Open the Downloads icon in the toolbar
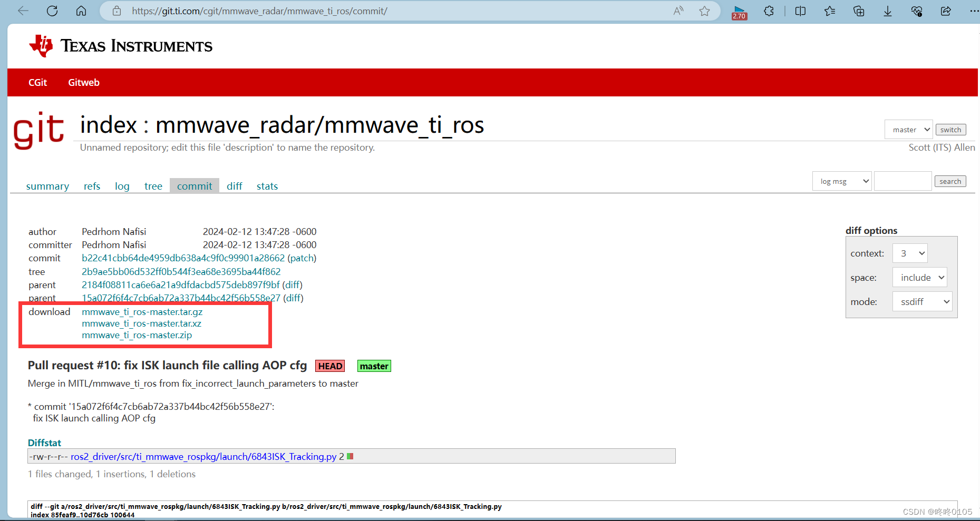The image size is (980, 521). click(888, 11)
